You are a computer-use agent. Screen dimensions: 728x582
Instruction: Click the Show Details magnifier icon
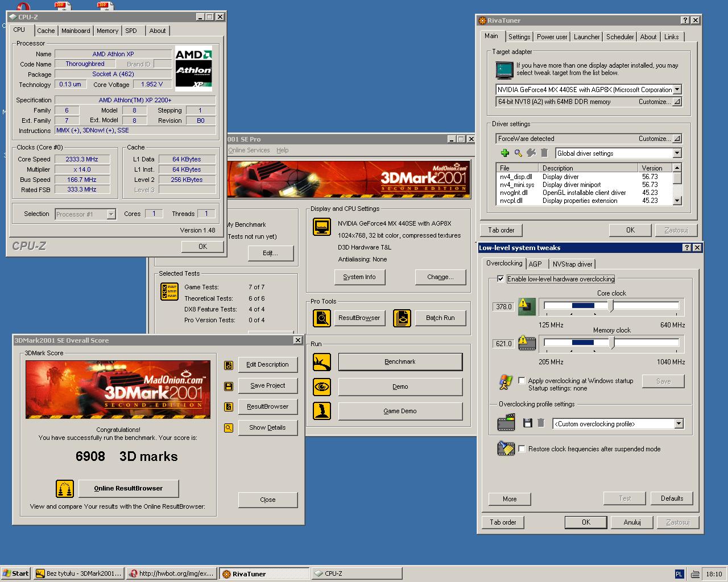229,428
